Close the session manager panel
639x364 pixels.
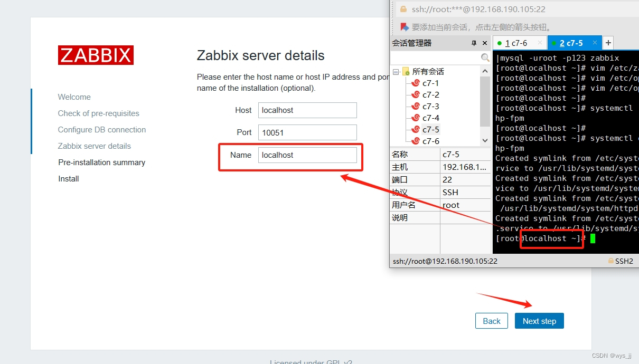pyautogui.click(x=485, y=43)
